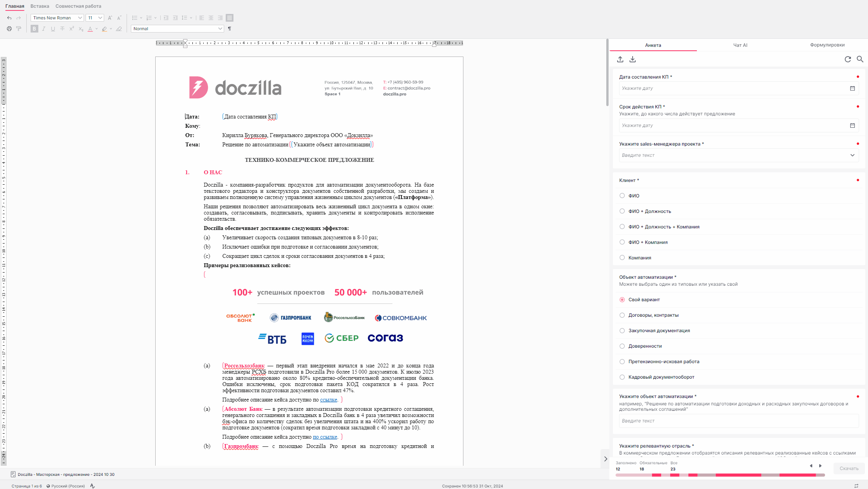Open the Times New Roman font dropdown
Screen dimensions: 868x489
(x=57, y=18)
